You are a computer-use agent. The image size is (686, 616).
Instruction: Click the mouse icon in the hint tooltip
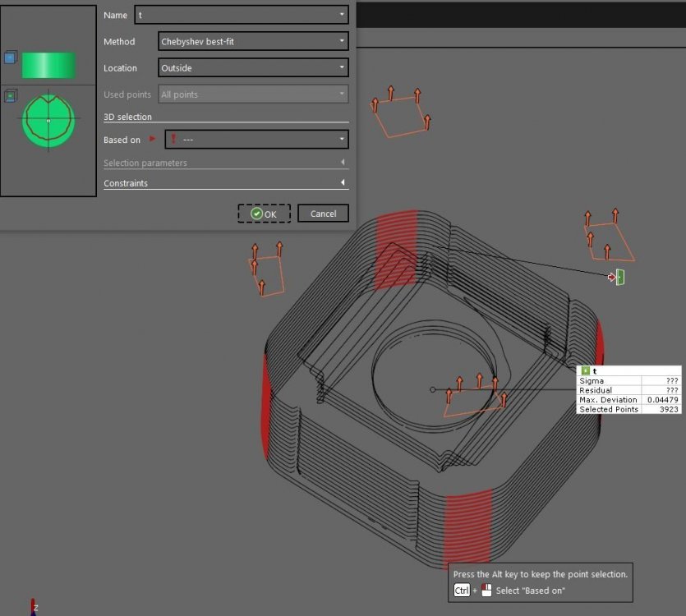pos(486,591)
